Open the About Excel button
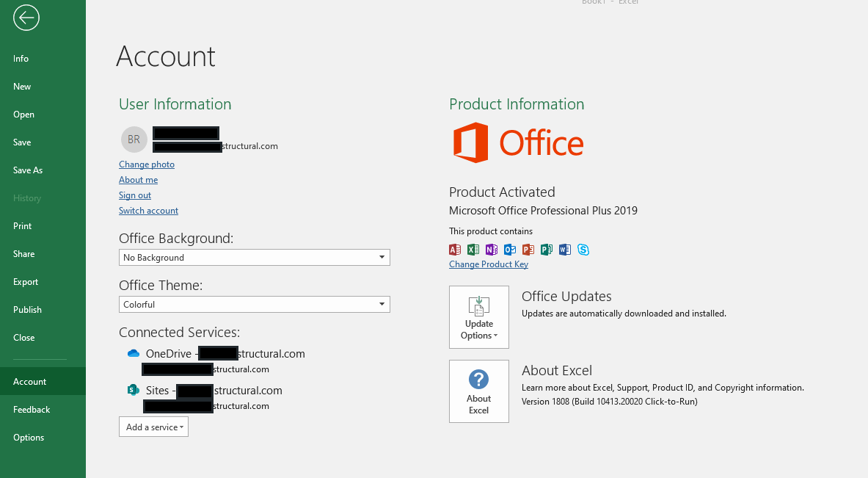This screenshot has width=868, height=478. [x=479, y=391]
